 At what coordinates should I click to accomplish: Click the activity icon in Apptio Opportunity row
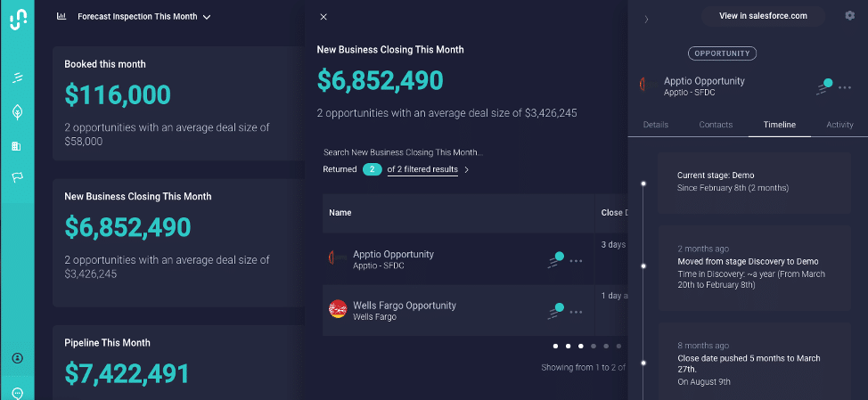click(x=556, y=259)
